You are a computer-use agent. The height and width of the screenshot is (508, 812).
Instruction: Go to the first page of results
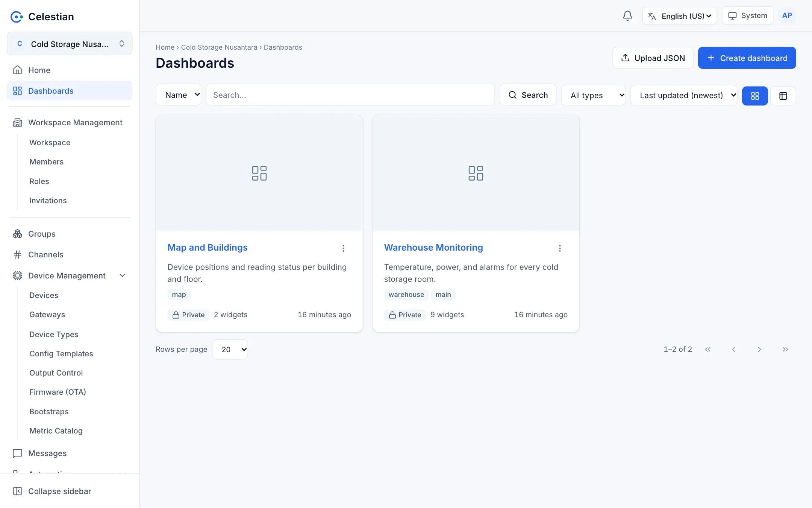coord(708,350)
